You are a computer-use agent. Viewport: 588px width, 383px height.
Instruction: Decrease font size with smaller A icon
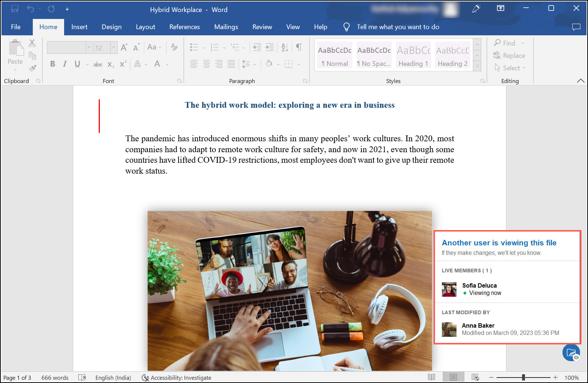point(136,47)
